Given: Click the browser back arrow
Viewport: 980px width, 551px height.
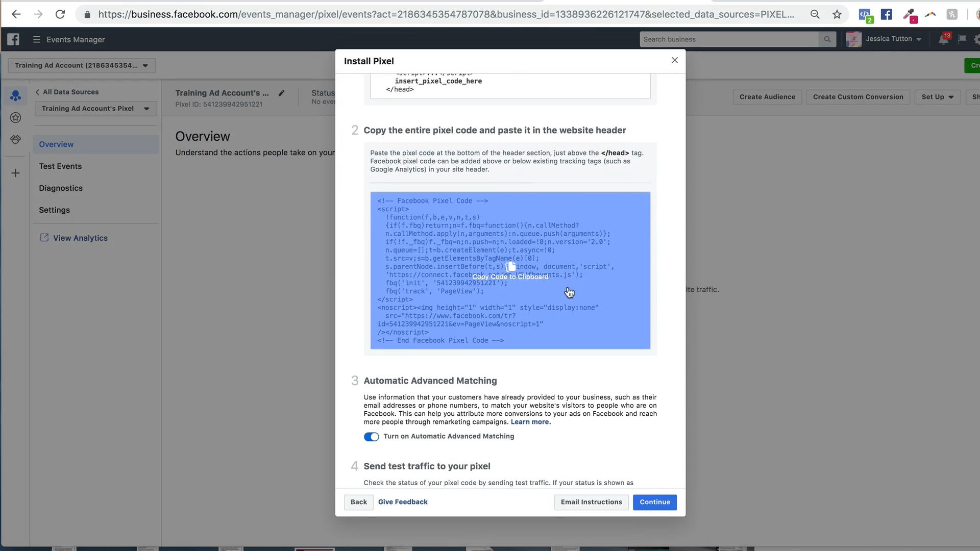Looking at the screenshot, I should [x=16, y=14].
